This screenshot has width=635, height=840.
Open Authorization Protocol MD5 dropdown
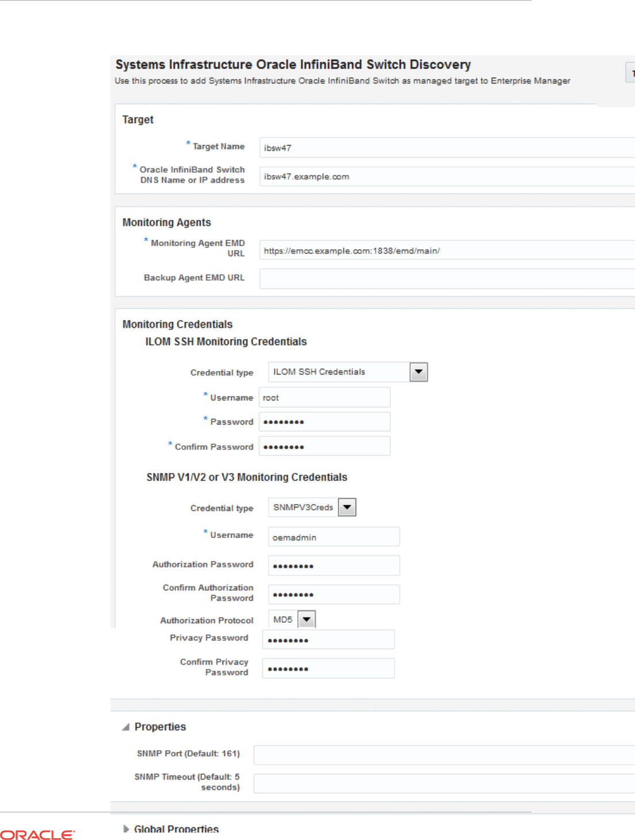pos(307,620)
